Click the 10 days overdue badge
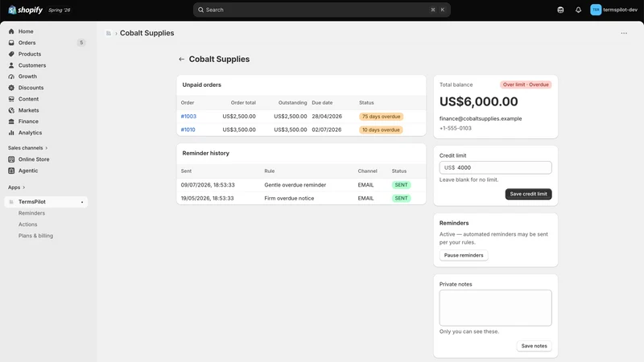Viewport: 644px width, 362px height. tap(381, 130)
